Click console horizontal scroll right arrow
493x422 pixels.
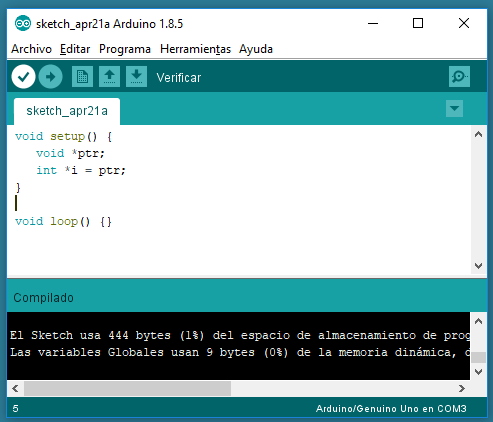tap(462, 388)
